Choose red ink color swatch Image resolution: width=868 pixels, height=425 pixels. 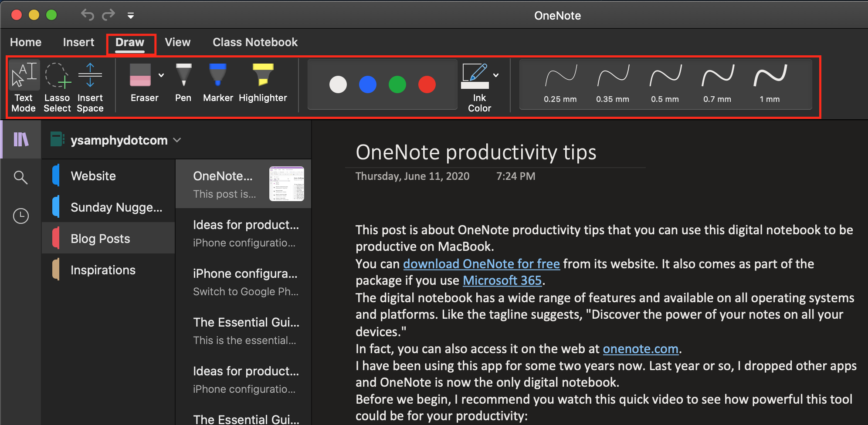click(427, 84)
